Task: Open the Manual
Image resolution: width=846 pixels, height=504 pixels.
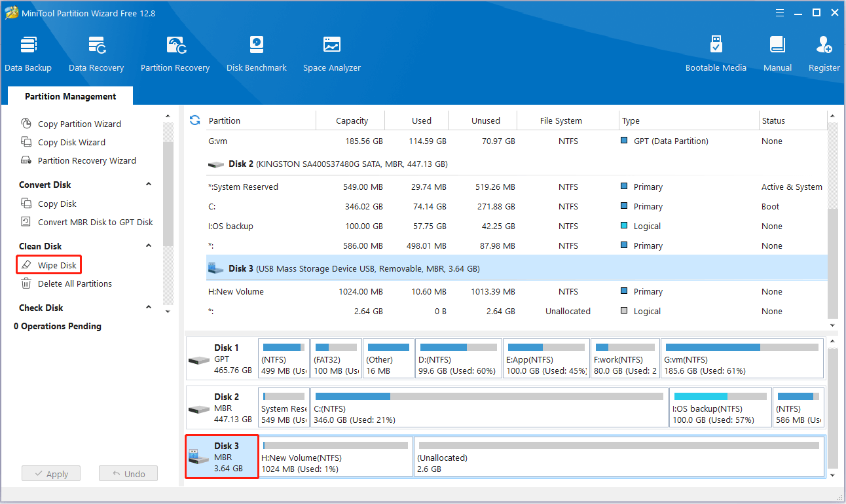Action: (777, 53)
